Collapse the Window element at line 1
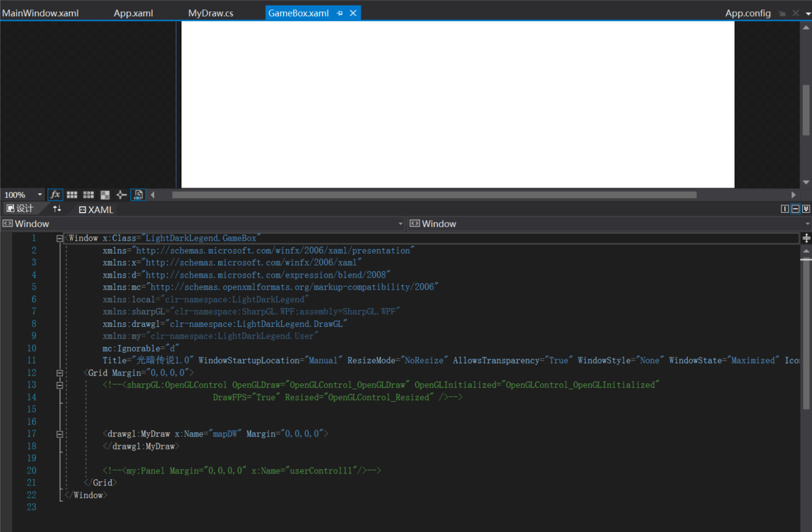812x532 pixels. pyautogui.click(x=60, y=238)
